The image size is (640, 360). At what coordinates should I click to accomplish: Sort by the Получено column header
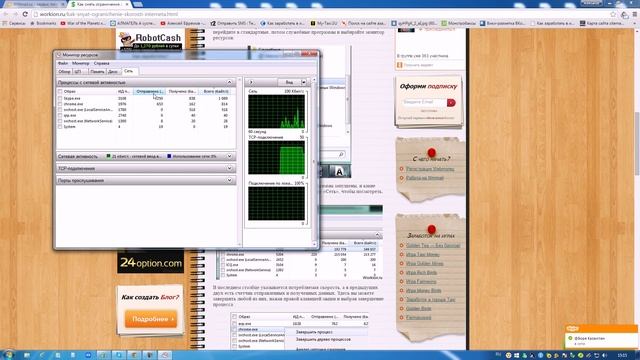pos(182,91)
